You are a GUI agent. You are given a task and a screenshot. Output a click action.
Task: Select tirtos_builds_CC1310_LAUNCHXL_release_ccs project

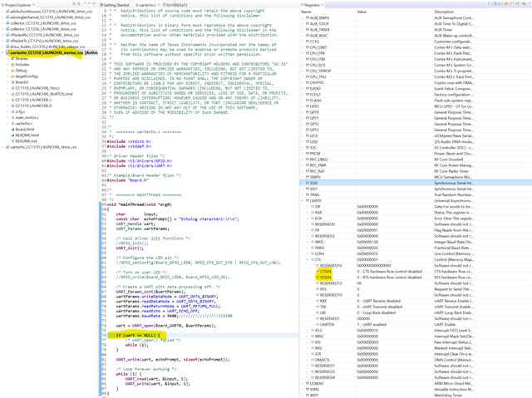pyautogui.click(x=47, y=47)
